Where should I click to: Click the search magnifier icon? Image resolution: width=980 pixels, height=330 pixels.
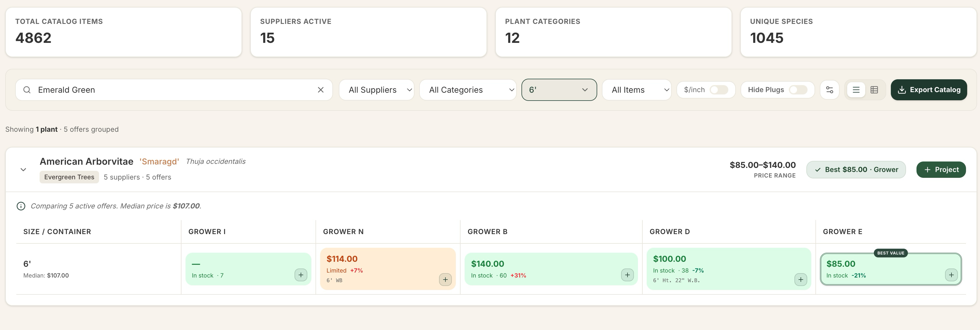[27, 90]
